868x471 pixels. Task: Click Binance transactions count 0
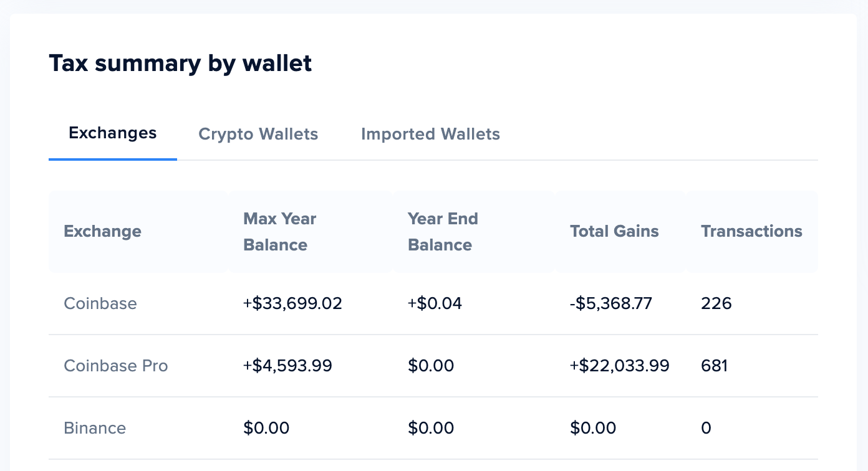pyautogui.click(x=706, y=428)
